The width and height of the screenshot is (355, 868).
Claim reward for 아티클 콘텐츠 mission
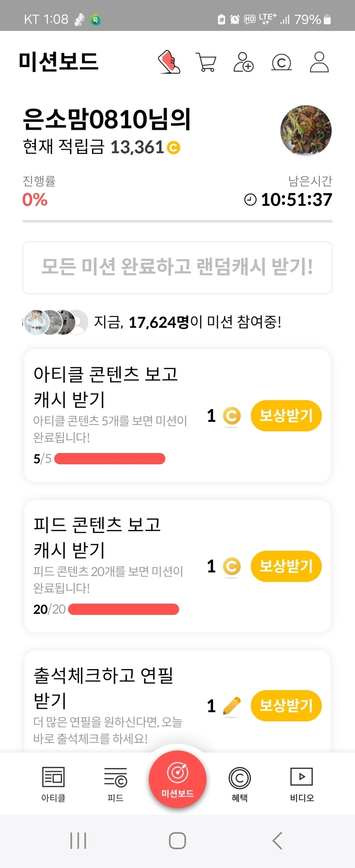click(x=286, y=415)
